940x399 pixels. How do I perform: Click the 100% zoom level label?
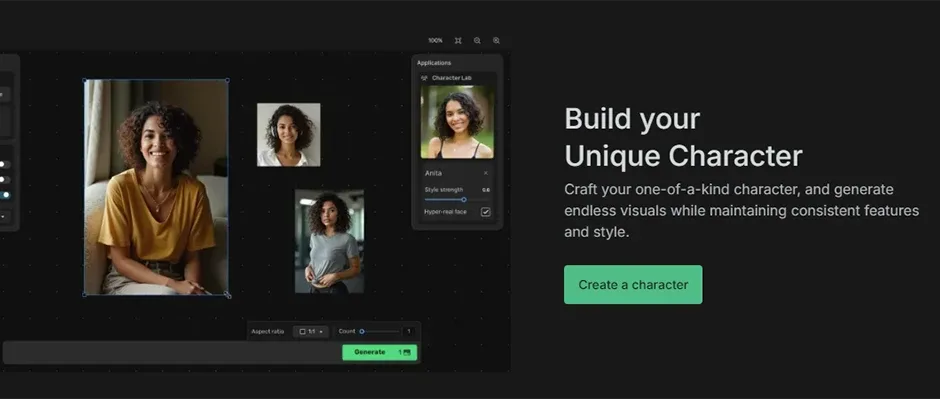click(x=435, y=41)
